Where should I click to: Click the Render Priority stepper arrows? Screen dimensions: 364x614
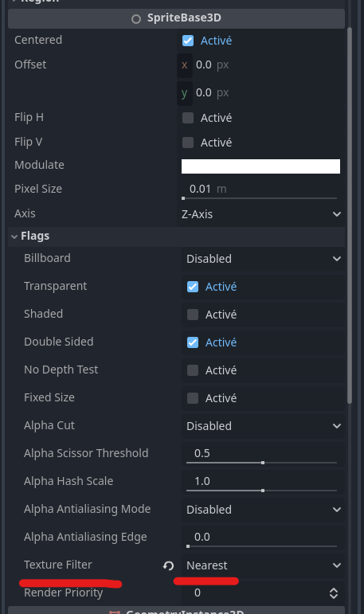[334, 593]
